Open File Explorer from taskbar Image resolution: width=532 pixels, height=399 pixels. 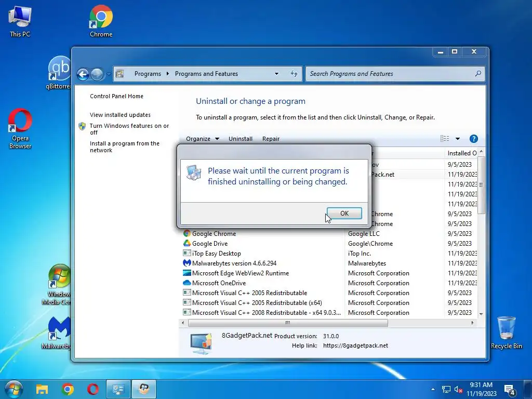[x=42, y=389]
